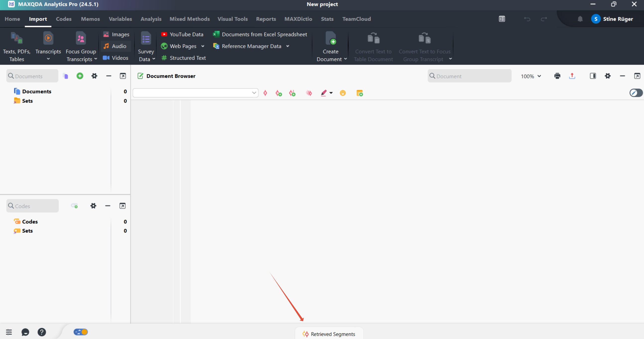Toggle Edit Mode switch in Document Browser
The height and width of the screenshot is (339, 644).
pos(636,93)
